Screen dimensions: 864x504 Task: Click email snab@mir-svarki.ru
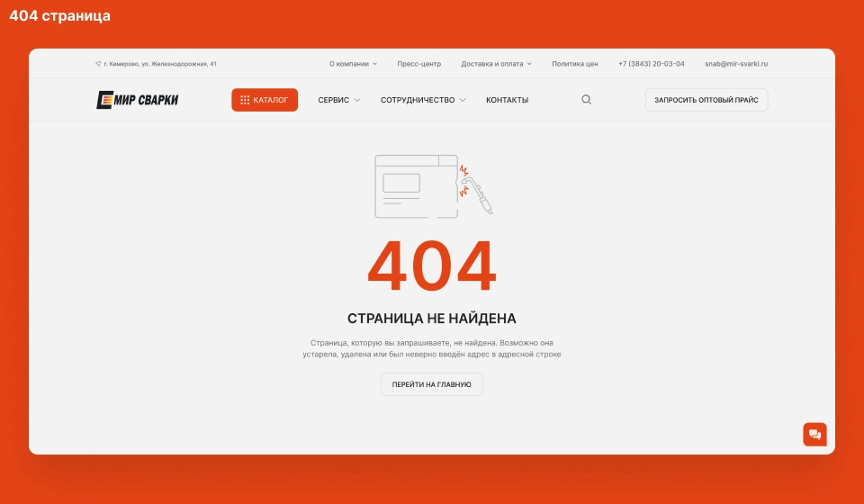(736, 64)
